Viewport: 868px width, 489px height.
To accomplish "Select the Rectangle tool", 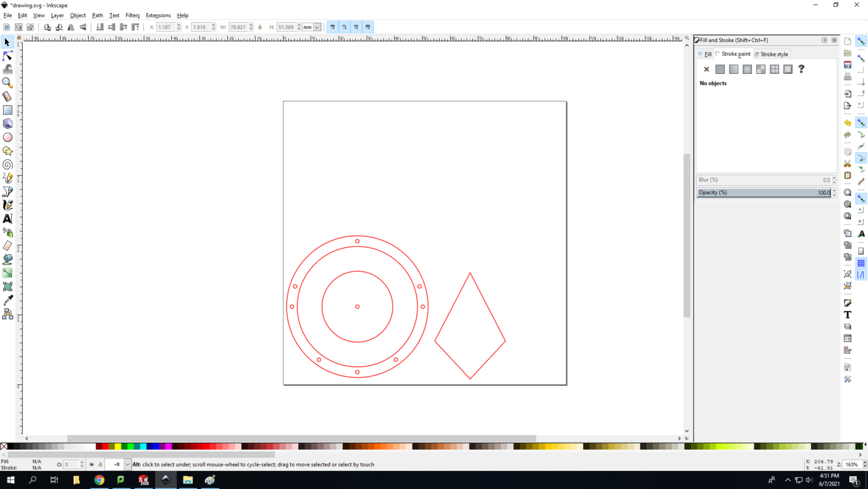I will [x=7, y=110].
